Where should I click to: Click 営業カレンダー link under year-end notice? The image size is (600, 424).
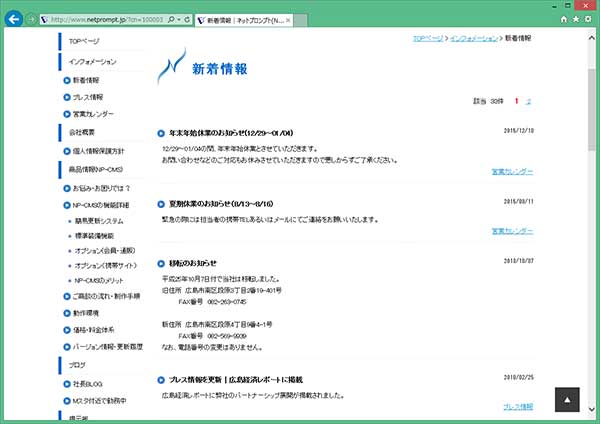512,171
